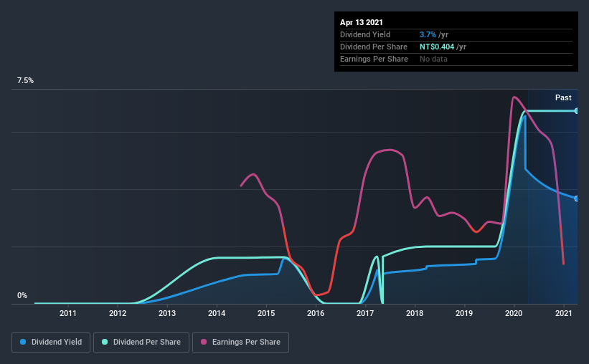Image resolution: width=589 pixels, height=364 pixels.
Task: Click the pink Earnings Per Share legend dot
Action: (x=204, y=342)
